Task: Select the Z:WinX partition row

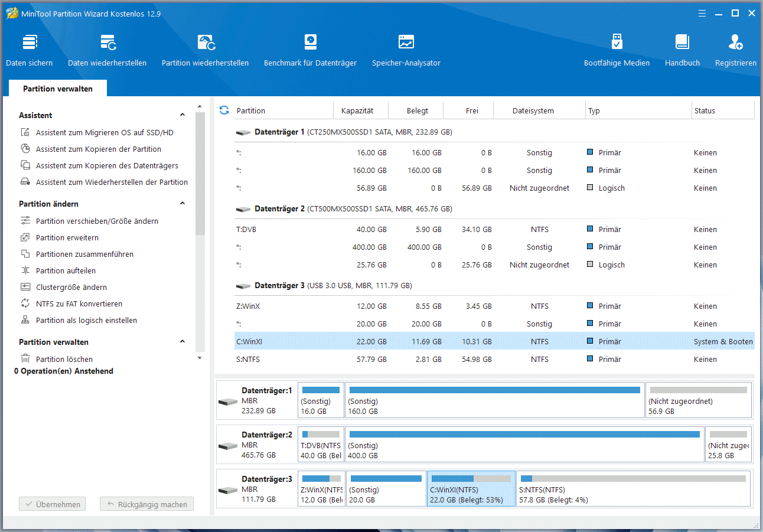Action: point(494,306)
